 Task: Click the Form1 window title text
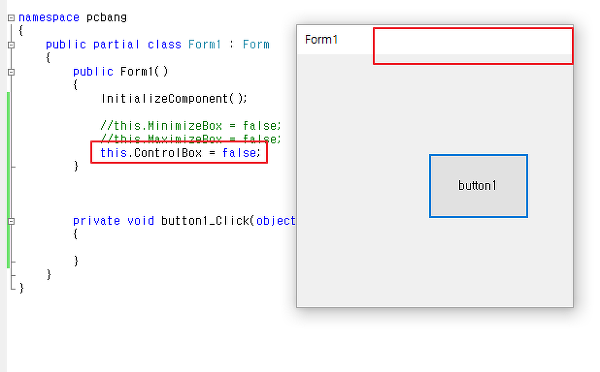tap(321, 40)
